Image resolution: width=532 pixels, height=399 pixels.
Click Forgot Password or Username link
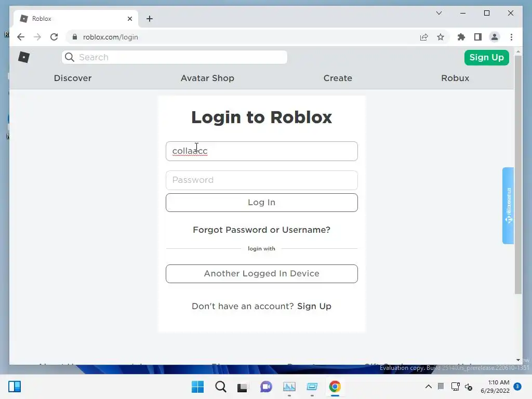pyautogui.click(x=262, y=230)
